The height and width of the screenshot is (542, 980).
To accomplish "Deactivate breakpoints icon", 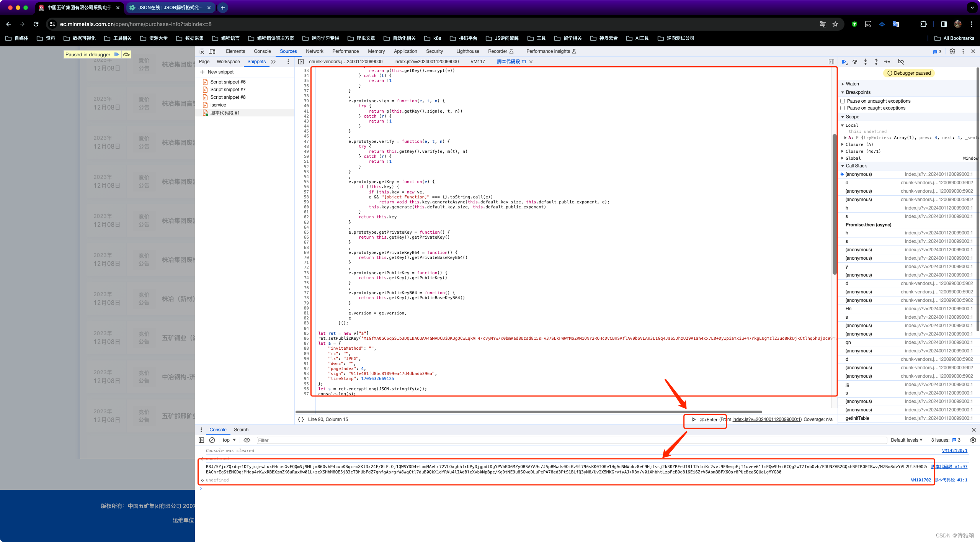I will [901, 62].
